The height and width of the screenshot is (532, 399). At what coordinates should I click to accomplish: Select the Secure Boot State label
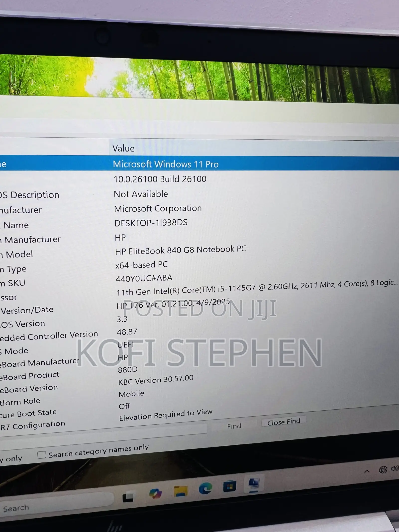coord(28,413)
